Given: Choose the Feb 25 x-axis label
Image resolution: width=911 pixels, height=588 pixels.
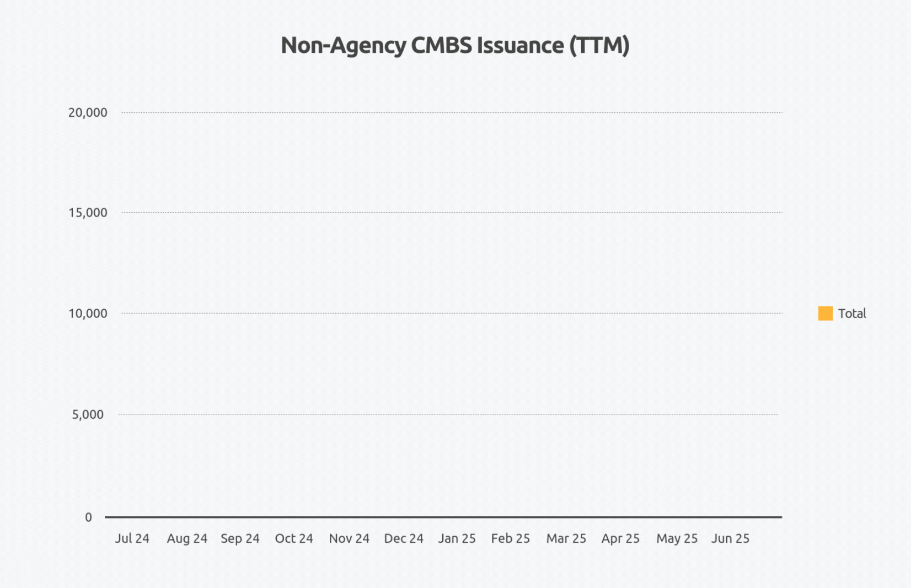Looking at the screenshot, I should pyautogui.click(x=511, y=538).
